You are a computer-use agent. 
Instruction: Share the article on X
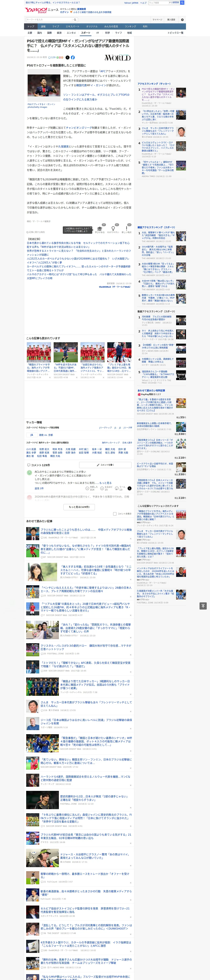(x=67, y=57)
